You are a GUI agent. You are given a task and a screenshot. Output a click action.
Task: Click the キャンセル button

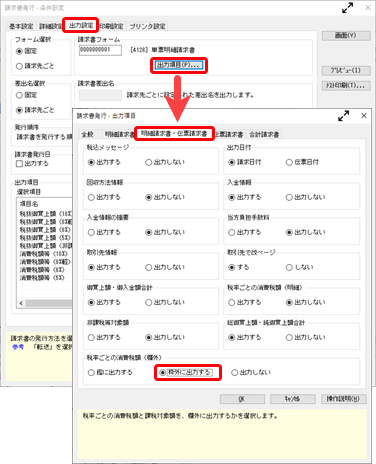pos(293,399)
